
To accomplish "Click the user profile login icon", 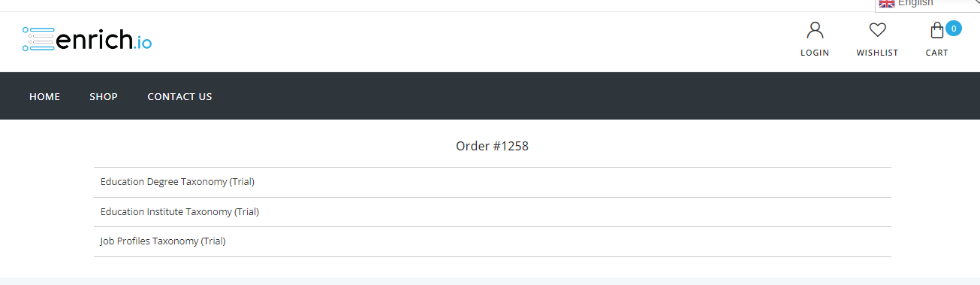I will click(x=815, y=30).
